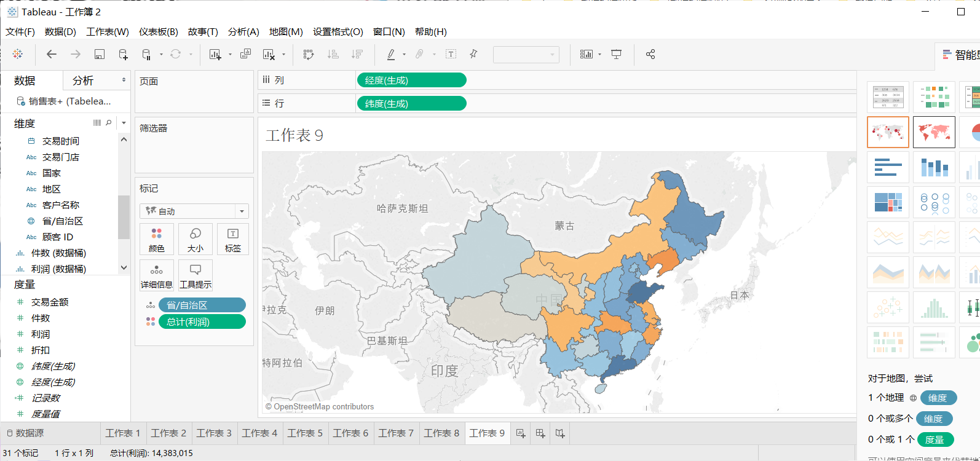Open the 文件(F) menu
This screenshot has width=980, height=461.
click(20, 31)
